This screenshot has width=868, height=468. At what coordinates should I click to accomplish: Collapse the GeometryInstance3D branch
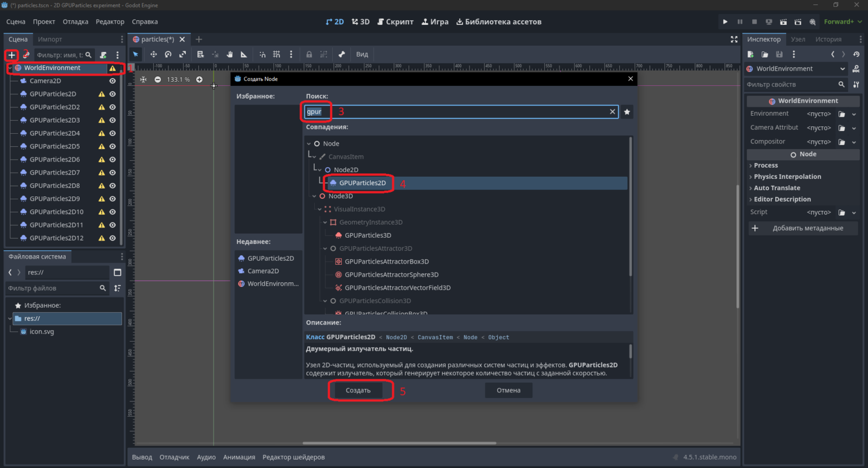325,222
